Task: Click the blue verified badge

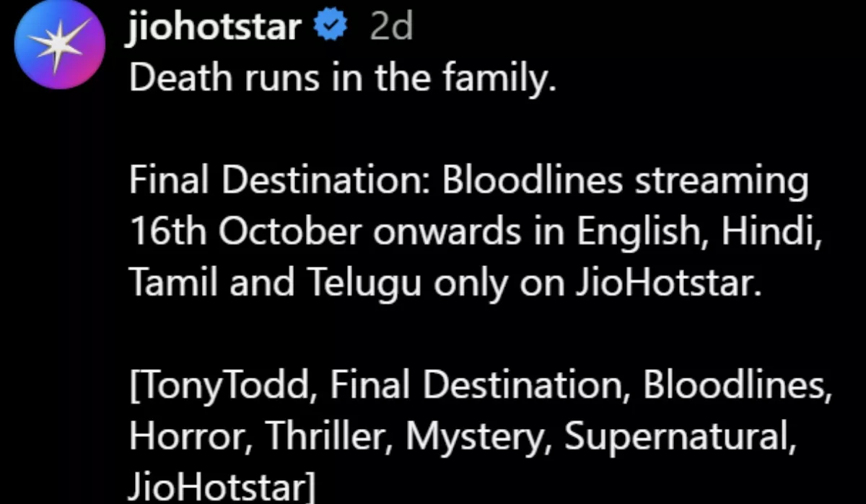Action: click(x=332, y=29)
